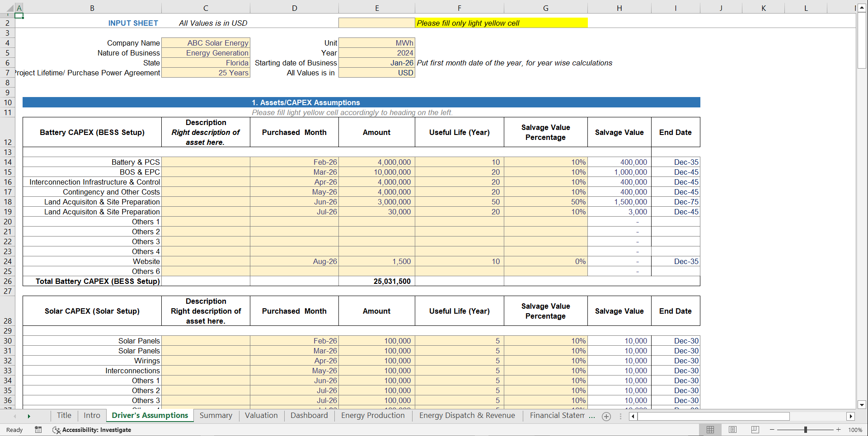Click the macro recording icon in status bar
Viewport: 868px width, 436px height.
(x=38, y=430)
